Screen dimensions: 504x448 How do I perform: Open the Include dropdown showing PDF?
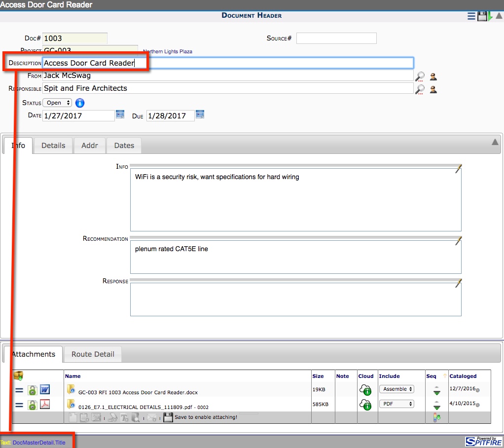[x=396, y=404]
